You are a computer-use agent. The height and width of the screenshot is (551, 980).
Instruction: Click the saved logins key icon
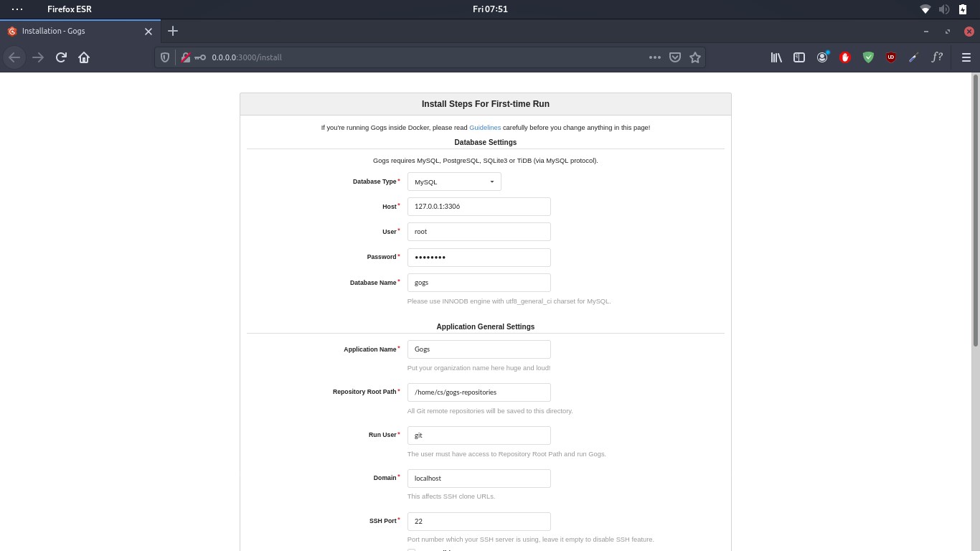200,57
